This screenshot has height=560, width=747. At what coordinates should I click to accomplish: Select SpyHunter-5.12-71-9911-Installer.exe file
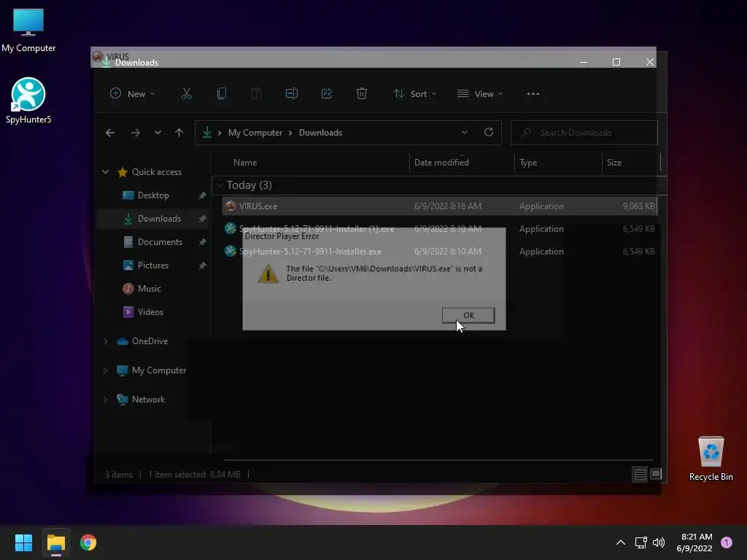click(310, 252)
